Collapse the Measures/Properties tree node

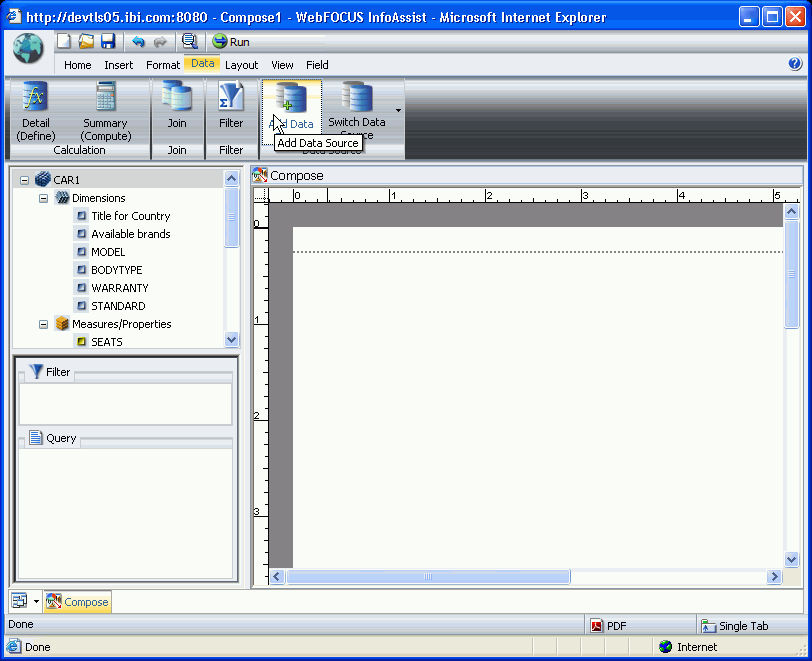[x=44, y=324]
